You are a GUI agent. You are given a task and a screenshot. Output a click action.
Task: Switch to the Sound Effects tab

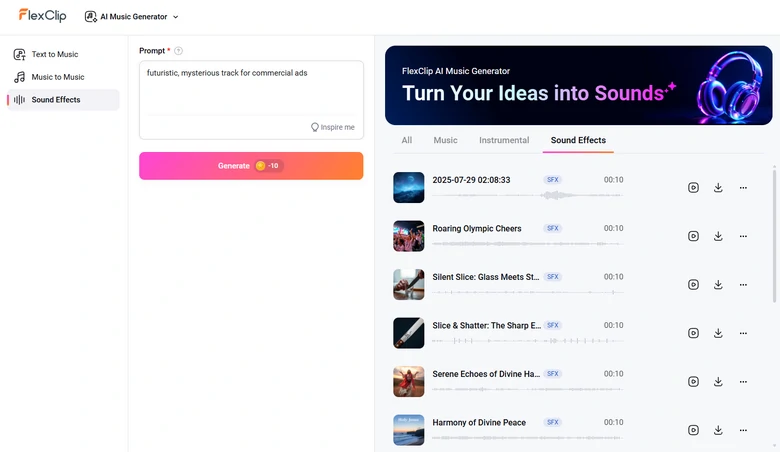pyautogui.click(x=578, y=140)
